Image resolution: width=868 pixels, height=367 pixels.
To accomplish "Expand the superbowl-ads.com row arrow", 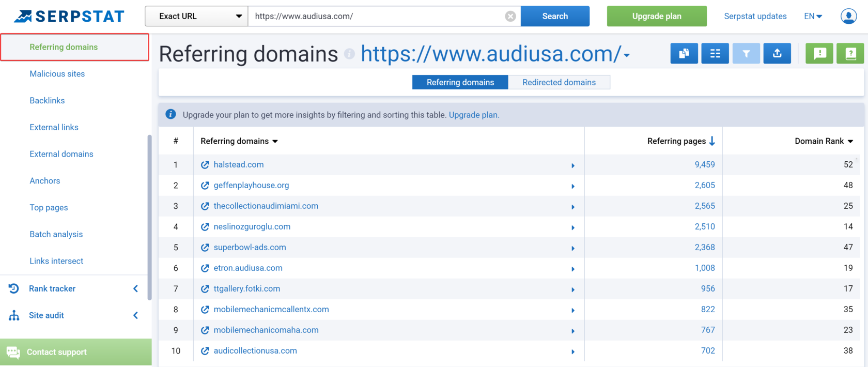I will tap(573, 248).
